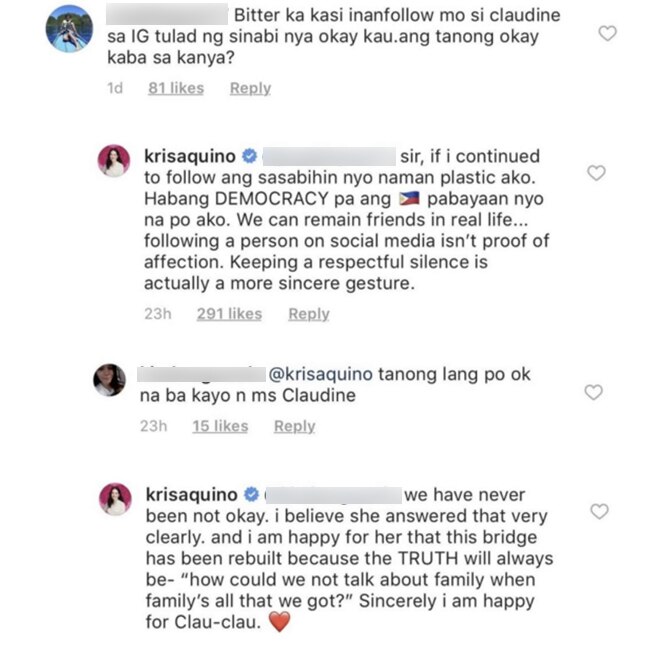The width and height of the screenshot is (660, 650).
Task: Open krisaquino username in the first reply
Action: tap(190, 156)
